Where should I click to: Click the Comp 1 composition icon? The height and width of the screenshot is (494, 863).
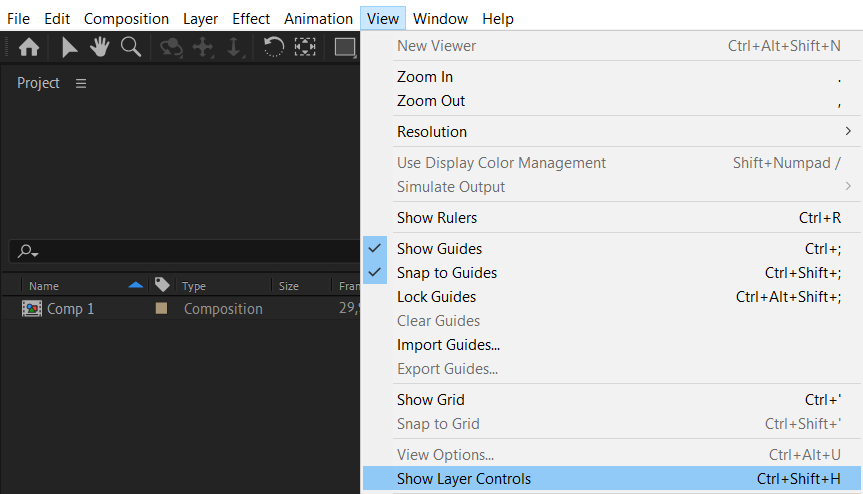32,309
